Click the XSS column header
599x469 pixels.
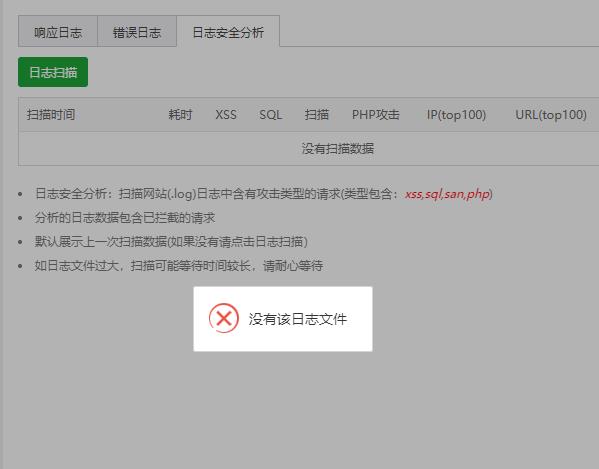click(226, 115)
